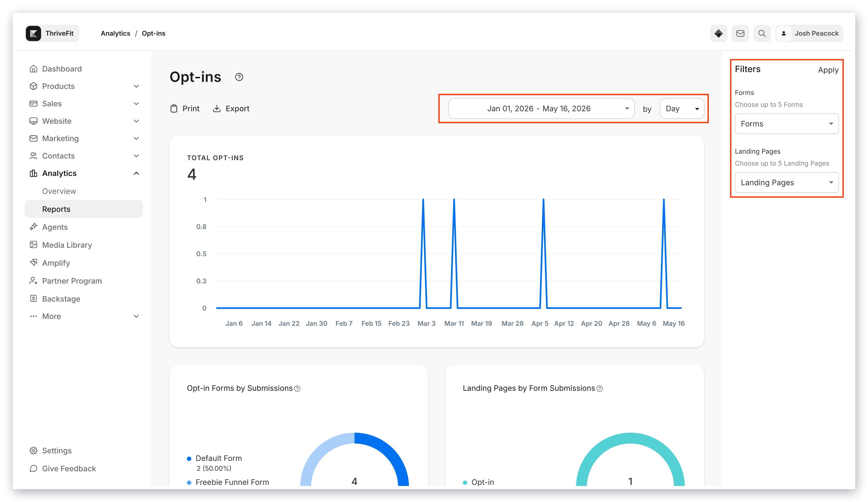The image size is (868, 502).
Task: Click Opt-in teal legend dot
Action: pyautogui.click(x=465, y=482)
